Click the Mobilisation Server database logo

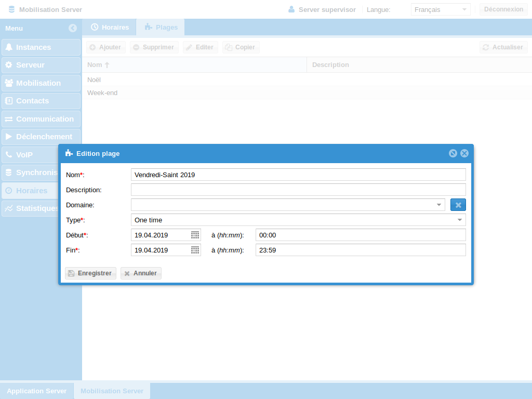pos(11,9)
